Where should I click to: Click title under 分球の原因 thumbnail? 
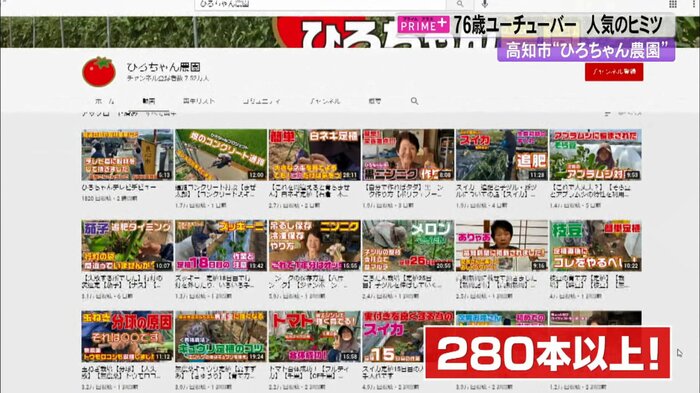(x=121, y=372)
